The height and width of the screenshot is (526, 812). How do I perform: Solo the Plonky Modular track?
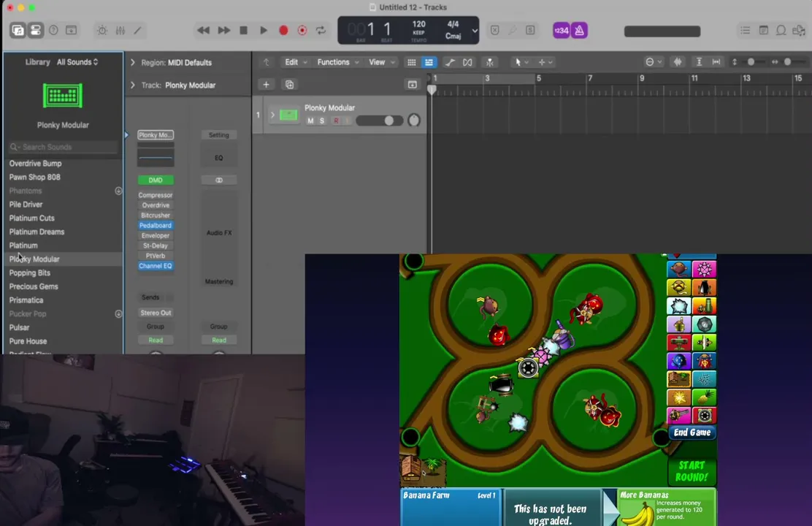[x=321, y=121]
